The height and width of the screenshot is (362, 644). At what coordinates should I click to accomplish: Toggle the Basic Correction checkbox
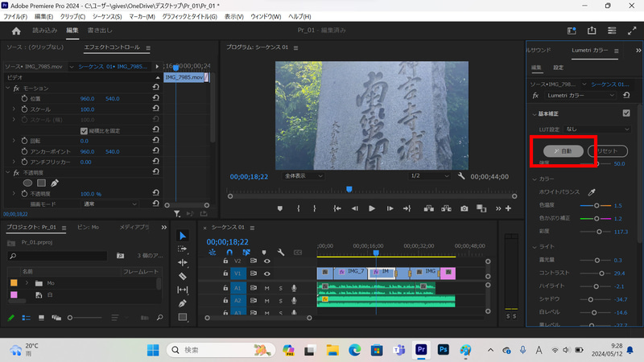pos(626,113)
